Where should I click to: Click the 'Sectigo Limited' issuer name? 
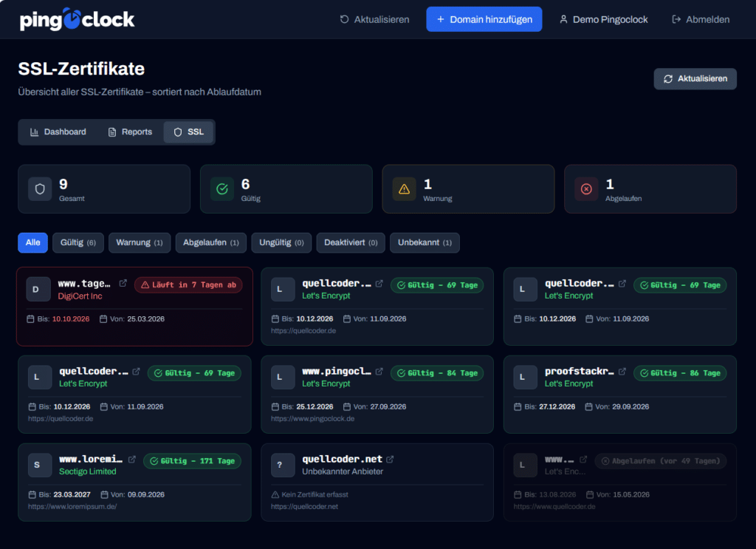pyautogui.click(x=88, y=471)
